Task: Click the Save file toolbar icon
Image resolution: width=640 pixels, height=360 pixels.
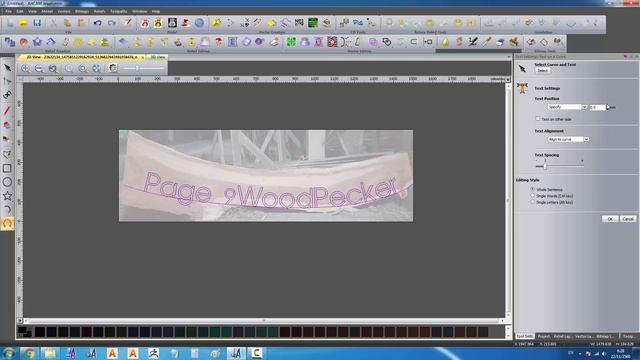Action: (37, 23)
